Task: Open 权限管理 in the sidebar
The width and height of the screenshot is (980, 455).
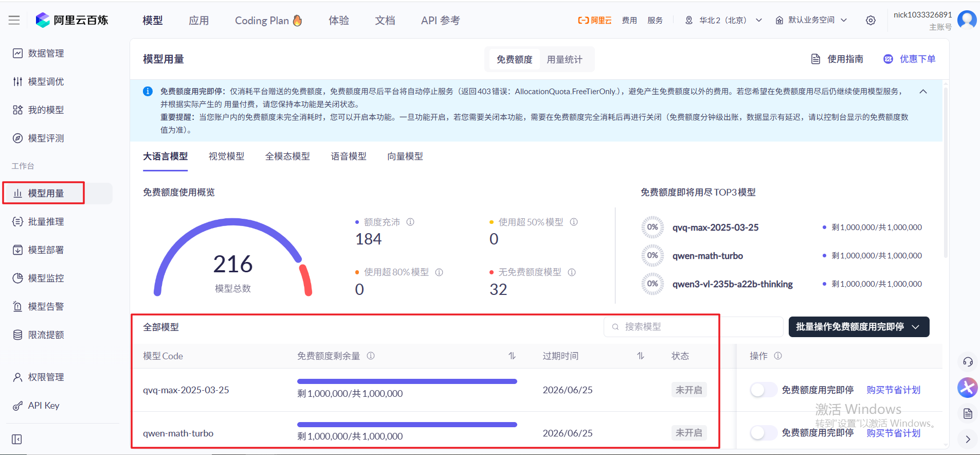Action: click(x=39, y=377)
